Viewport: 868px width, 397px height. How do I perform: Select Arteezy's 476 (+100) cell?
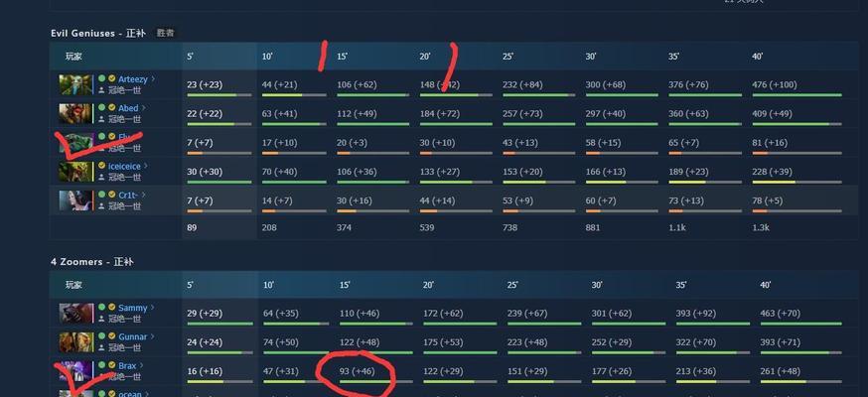(775, 84)
